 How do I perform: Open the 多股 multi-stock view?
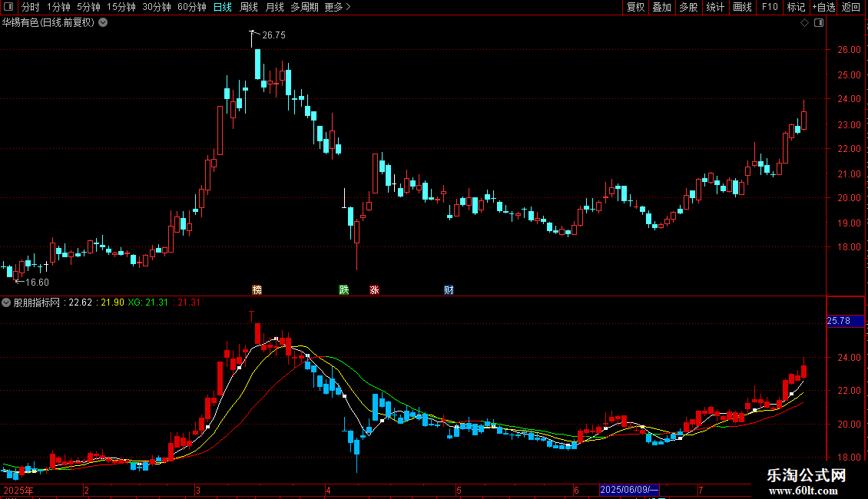[x=689, y=7]
